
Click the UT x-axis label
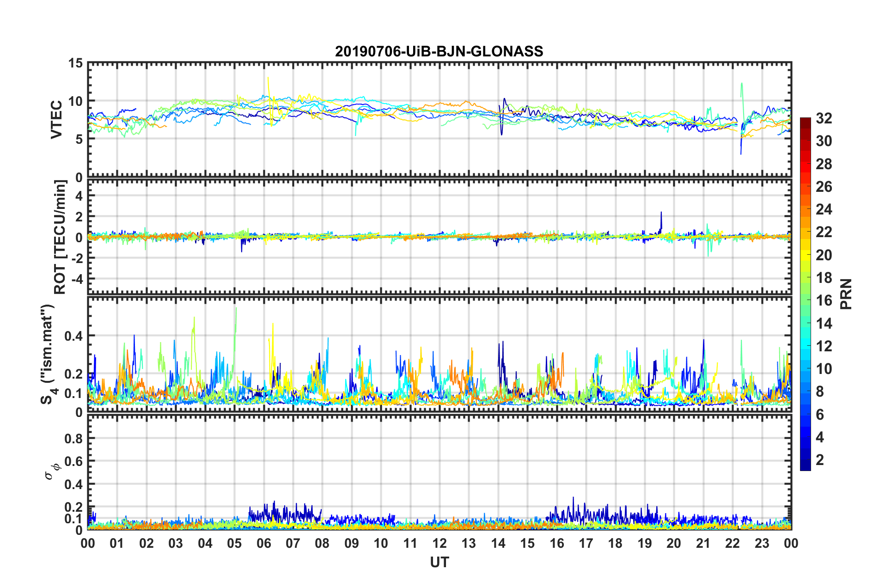439,562
